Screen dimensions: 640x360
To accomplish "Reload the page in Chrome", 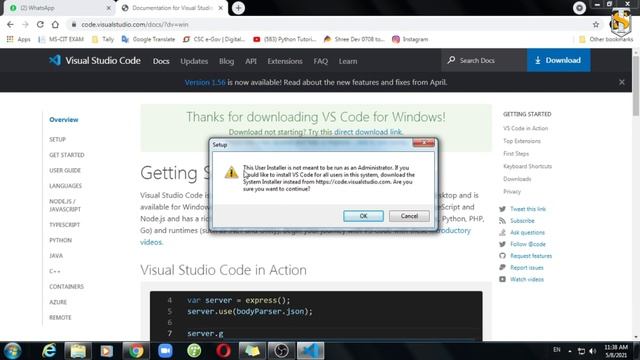I will pyautogui.click(x=40, y=24).
